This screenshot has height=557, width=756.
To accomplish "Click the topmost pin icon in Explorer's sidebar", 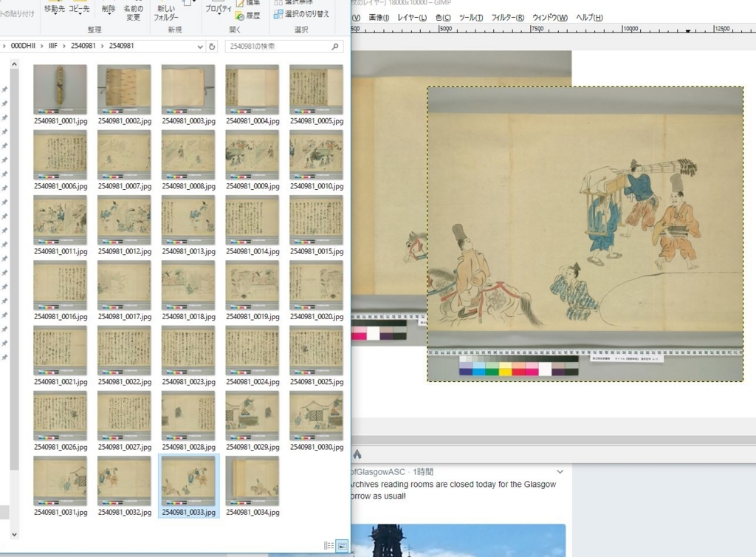I will [x=4, y=89].
